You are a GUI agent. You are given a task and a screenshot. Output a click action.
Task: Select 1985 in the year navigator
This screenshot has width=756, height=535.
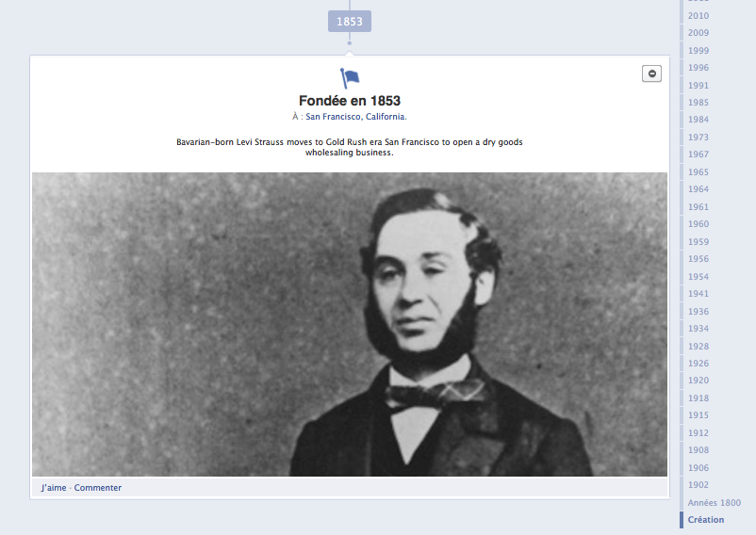pos(698,103)
